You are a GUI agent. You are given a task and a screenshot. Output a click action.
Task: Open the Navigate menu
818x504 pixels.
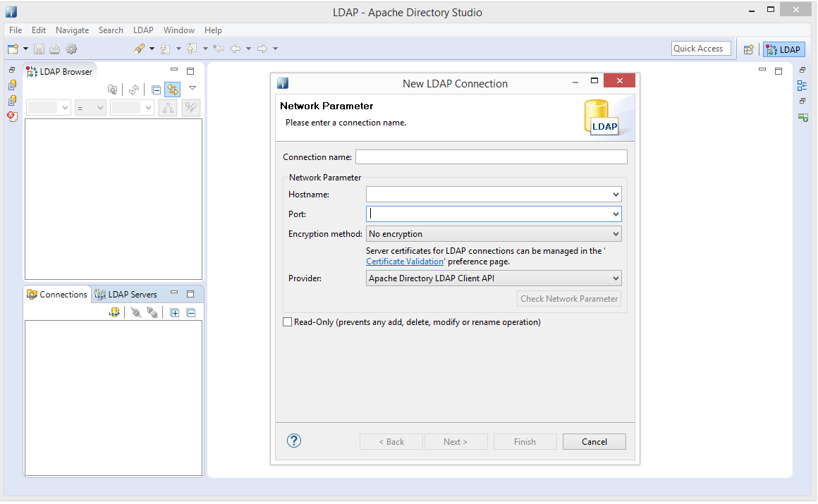72,30
